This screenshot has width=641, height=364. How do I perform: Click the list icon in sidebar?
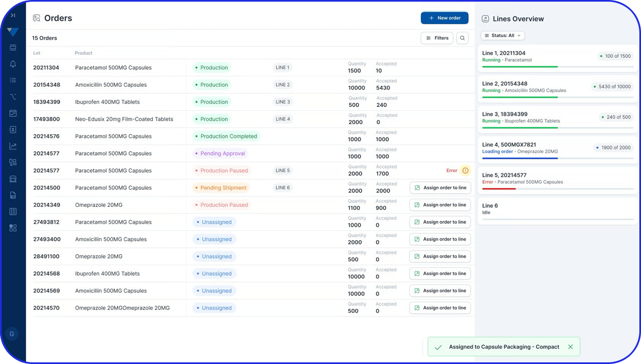pos(13,80)
